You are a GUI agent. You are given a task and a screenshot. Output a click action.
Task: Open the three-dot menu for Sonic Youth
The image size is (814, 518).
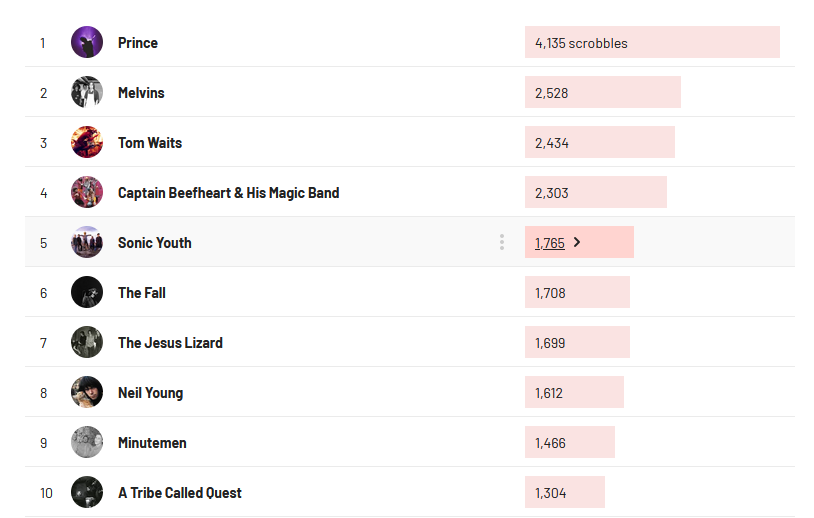coord(501,242)
